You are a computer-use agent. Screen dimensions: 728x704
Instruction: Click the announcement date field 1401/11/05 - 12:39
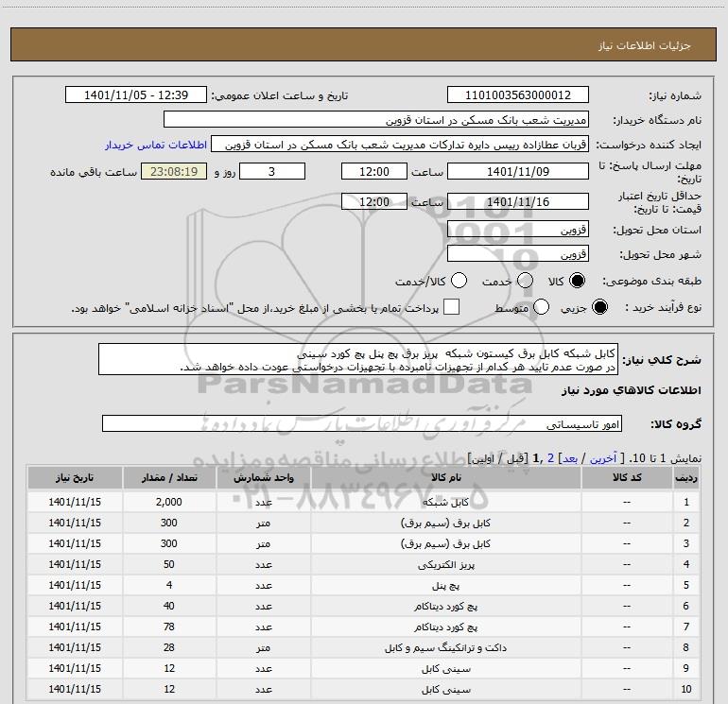pyautogui.click(x=136, y=95)
